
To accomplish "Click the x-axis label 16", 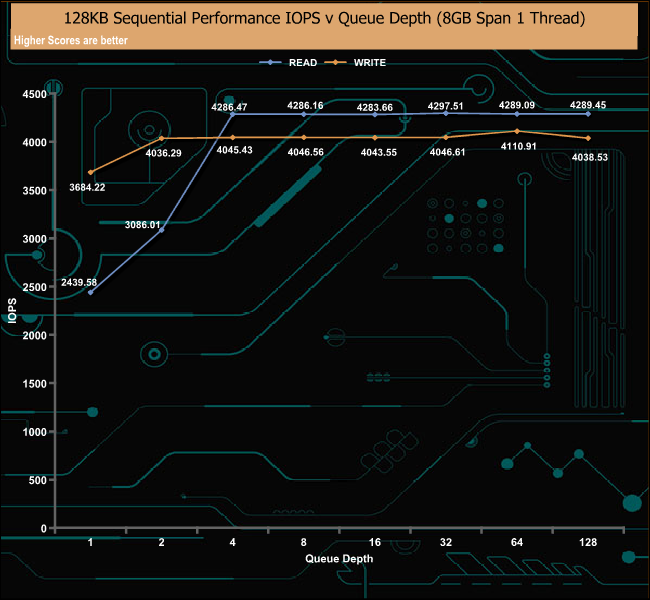I will click(x=375, y=542).
